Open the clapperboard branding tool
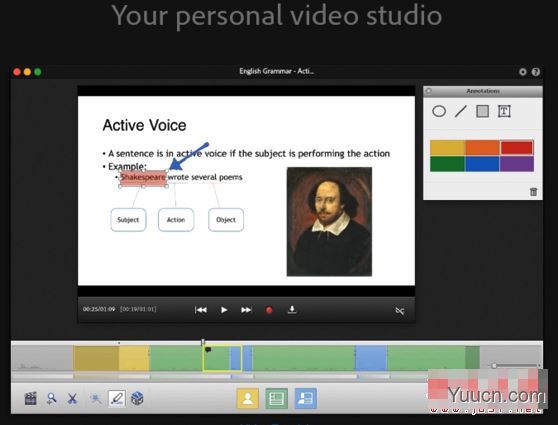558x425 pixels. pyautogui.click(x=31, y=398)
